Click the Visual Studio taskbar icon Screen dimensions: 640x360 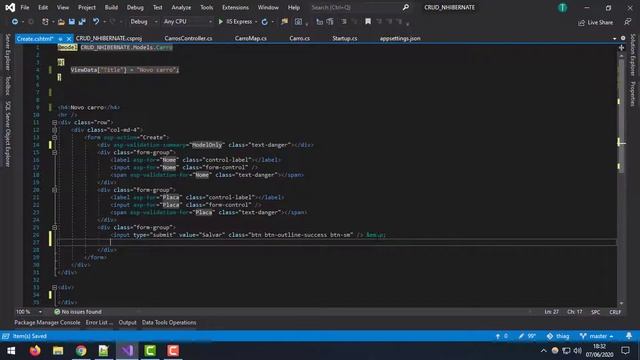click(127, 351)
